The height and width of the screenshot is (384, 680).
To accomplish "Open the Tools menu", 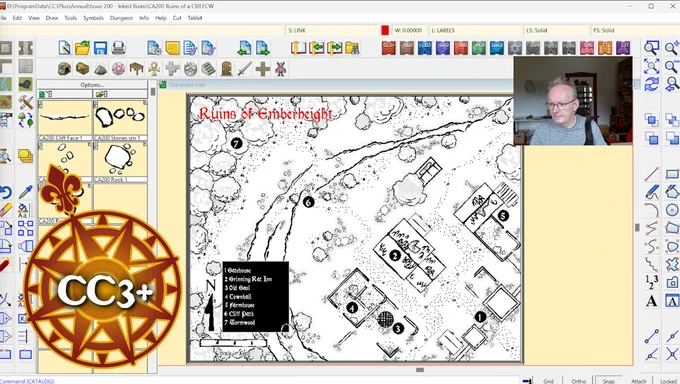I will click(70, 18).
